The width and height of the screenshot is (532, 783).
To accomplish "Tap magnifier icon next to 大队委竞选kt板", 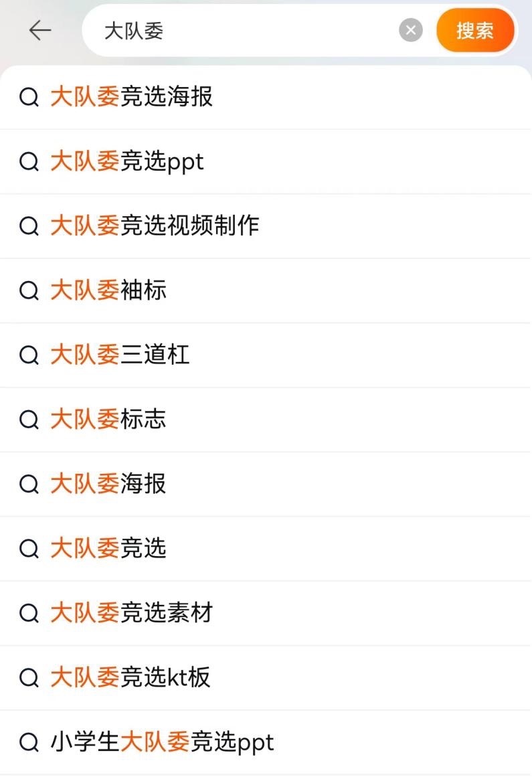I will 29,678.
